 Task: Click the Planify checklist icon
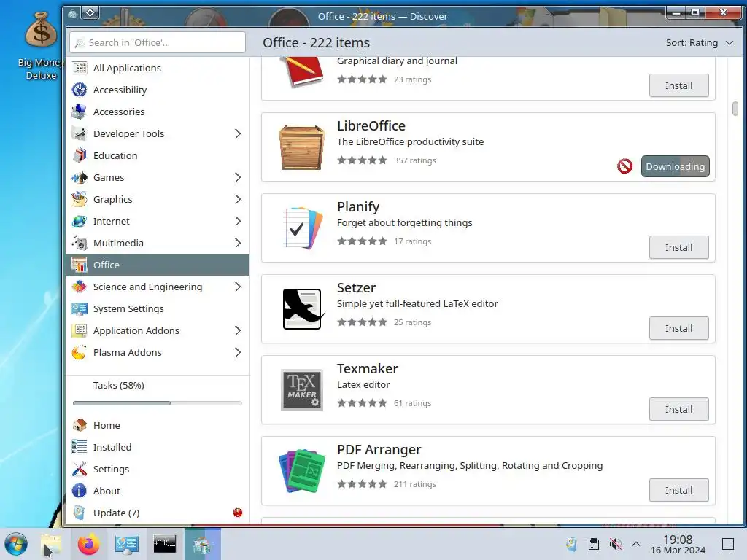(x=301, y=228)
